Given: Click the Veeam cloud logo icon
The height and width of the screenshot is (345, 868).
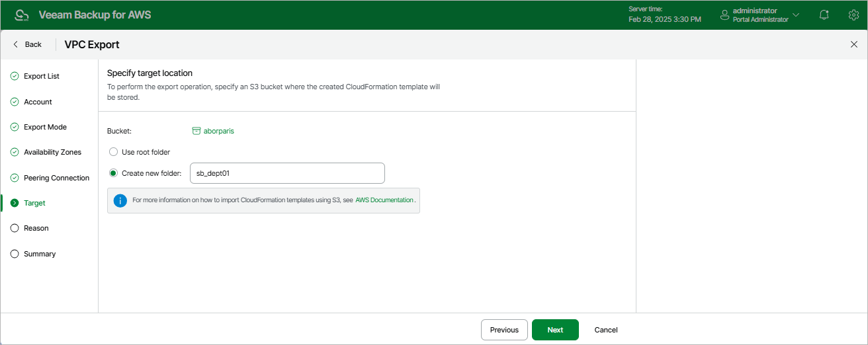Looking at the screenshot, I should [x=22, y=15].
